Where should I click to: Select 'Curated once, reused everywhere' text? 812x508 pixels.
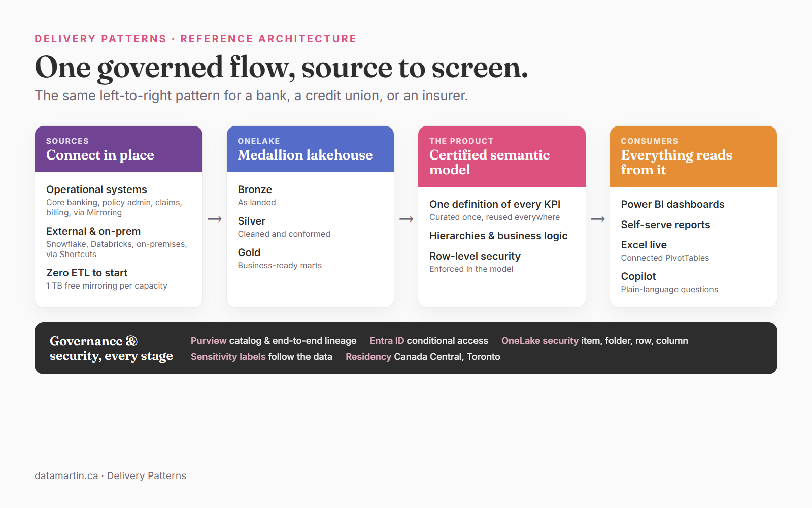pyautogui.click(x=494, y=217)
